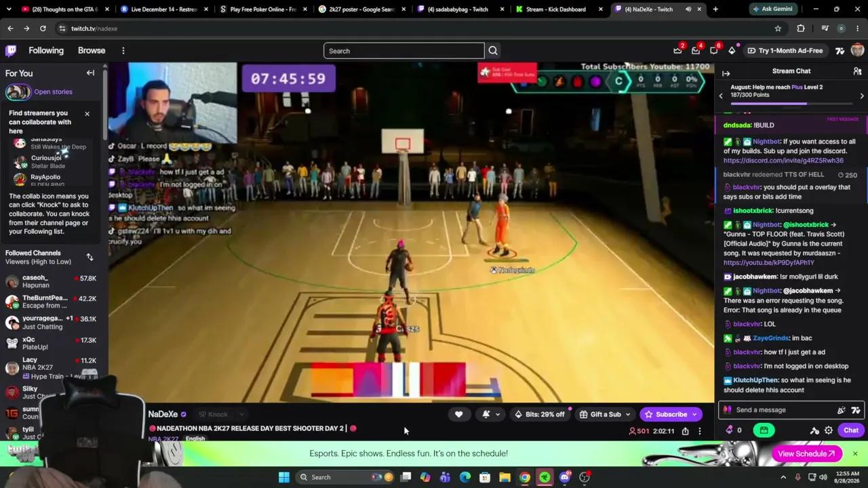Click the Get Bits diamond icon in top bar
The width and height of the screenshot is (868, 488).
point(732,51)
